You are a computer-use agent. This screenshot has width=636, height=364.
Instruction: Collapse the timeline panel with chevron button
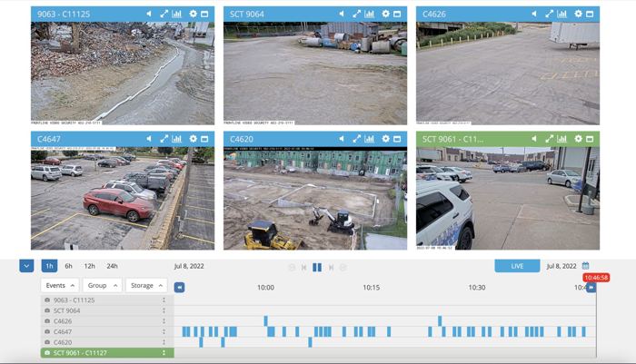26,266
